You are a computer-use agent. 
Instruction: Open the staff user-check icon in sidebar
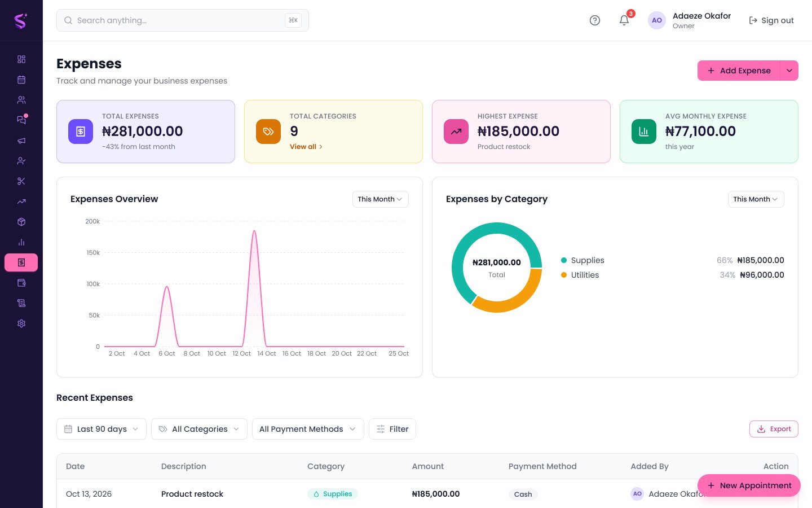pyautogui.click(x=21, y=161)
